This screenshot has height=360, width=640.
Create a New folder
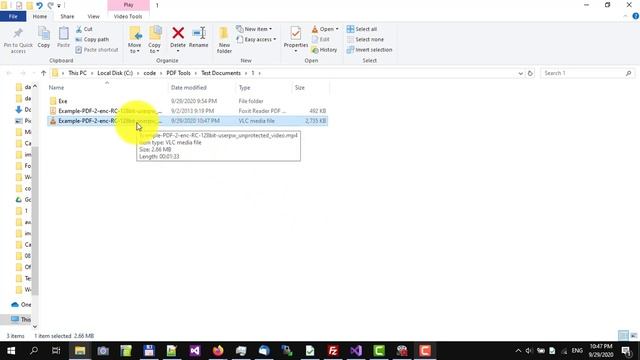[224, 40]
